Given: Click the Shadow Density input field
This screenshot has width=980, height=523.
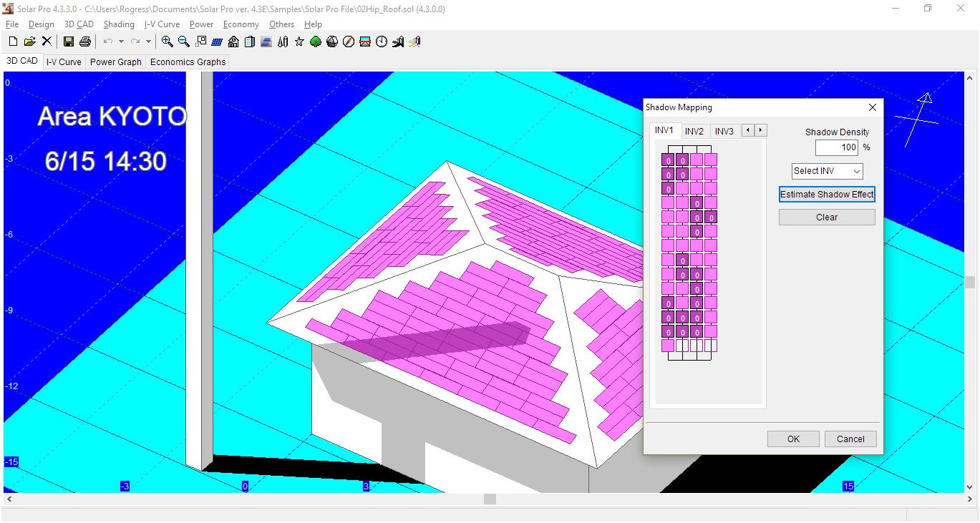Looking at the screenshot, I should pos(836,147).
